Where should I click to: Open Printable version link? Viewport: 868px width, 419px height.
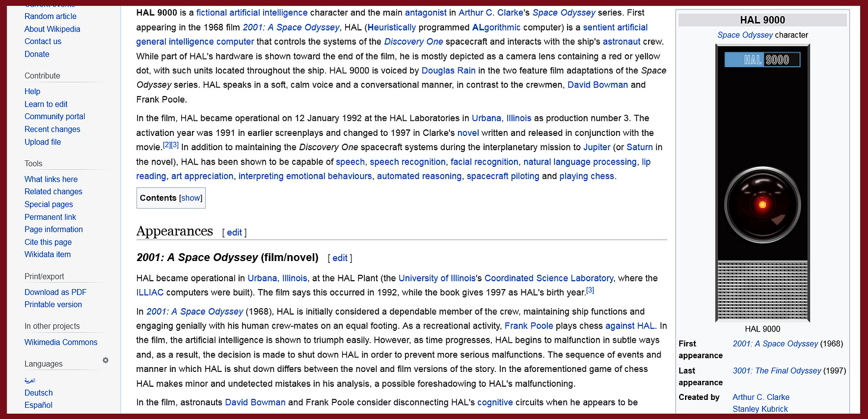tap(53, 304)
